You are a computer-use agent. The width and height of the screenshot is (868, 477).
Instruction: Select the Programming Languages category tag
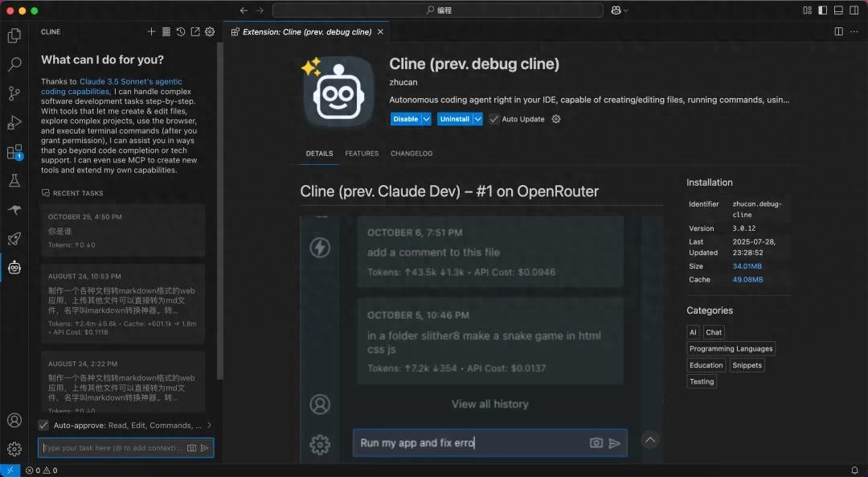click(x=731, y=348)
